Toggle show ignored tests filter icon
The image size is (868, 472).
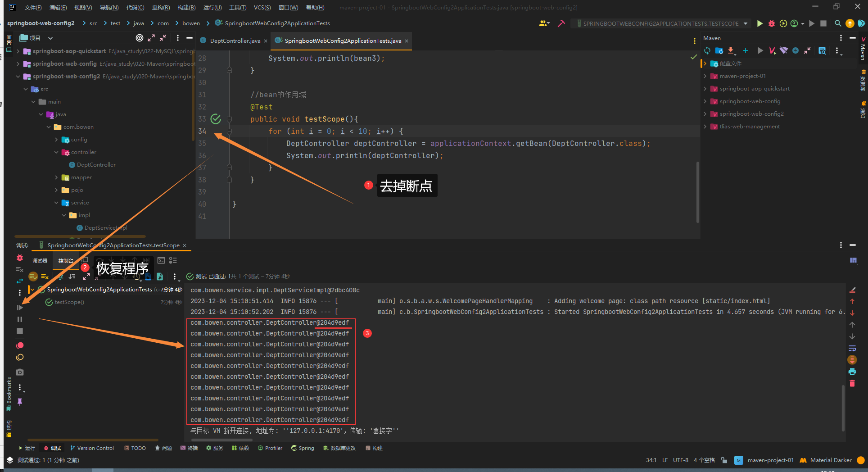click(45, 277)
